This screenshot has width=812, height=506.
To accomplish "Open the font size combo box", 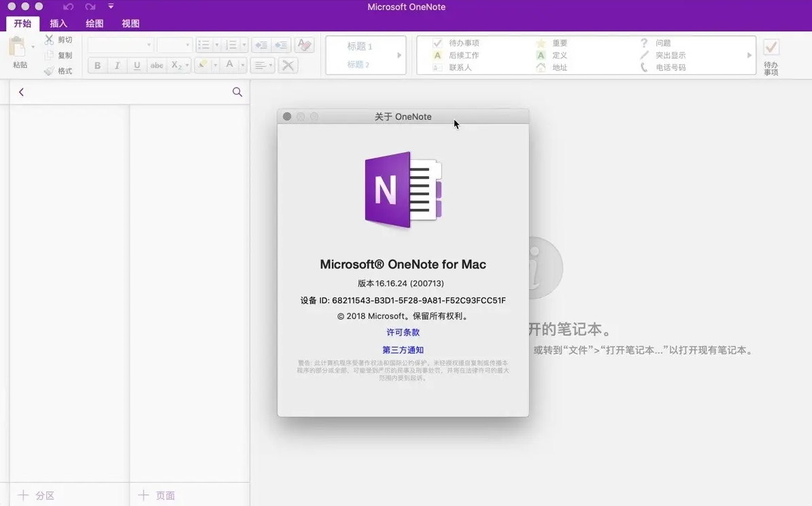I will click(x=175, y=45).
